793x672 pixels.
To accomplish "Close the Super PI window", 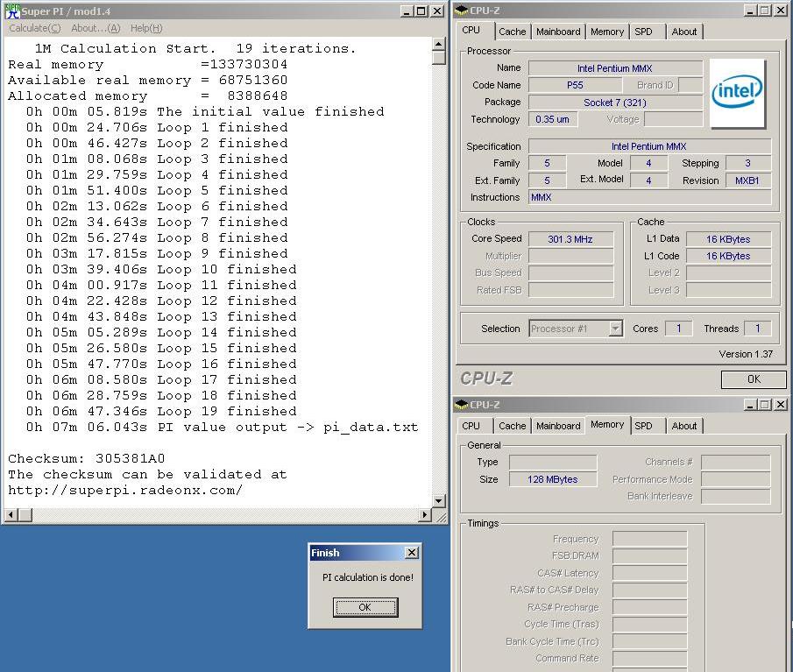I will point(437,11).
